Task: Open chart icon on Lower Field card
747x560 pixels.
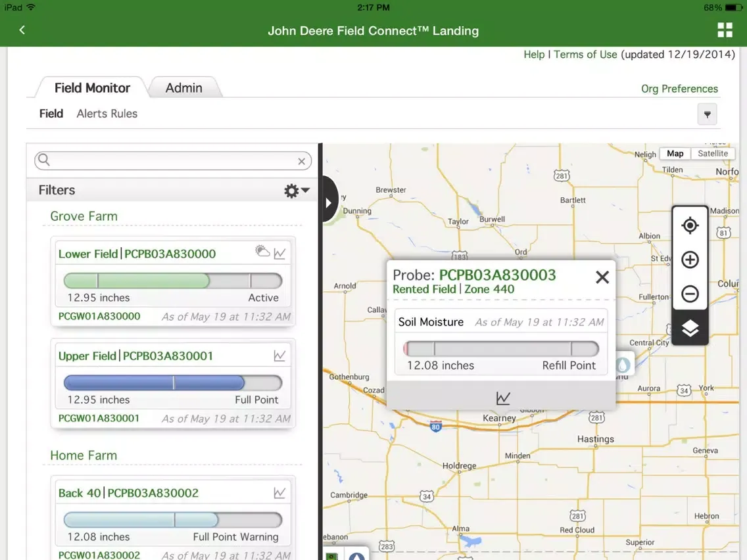Action: point(279,253)
